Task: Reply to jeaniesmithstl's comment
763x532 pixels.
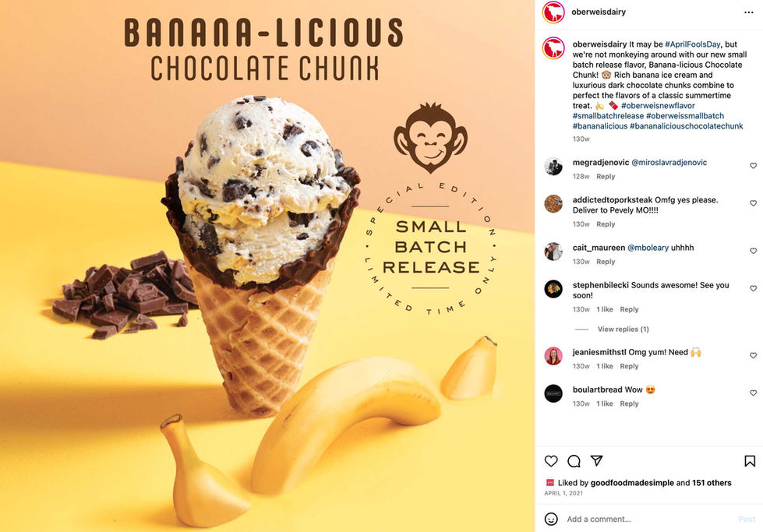Action: coord(629,366)
